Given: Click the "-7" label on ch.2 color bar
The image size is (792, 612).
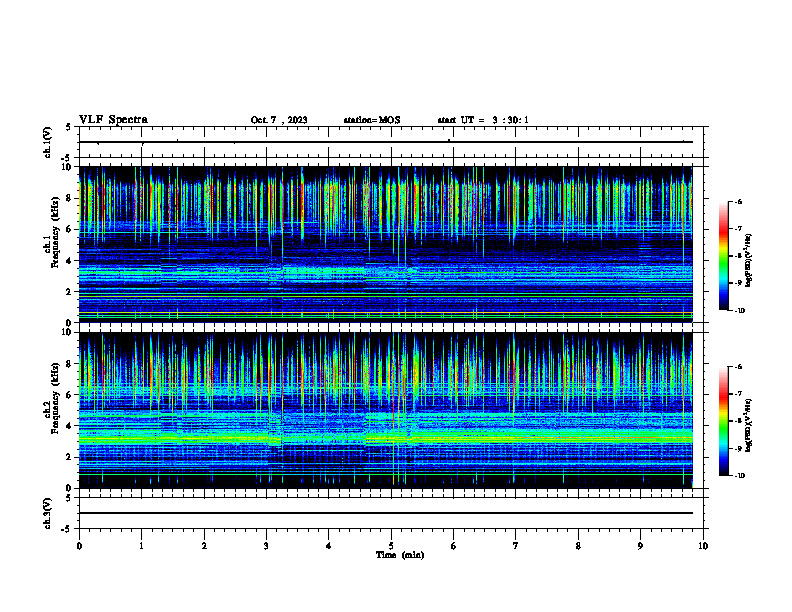Looking at the screenshot, I should (738, 394).
